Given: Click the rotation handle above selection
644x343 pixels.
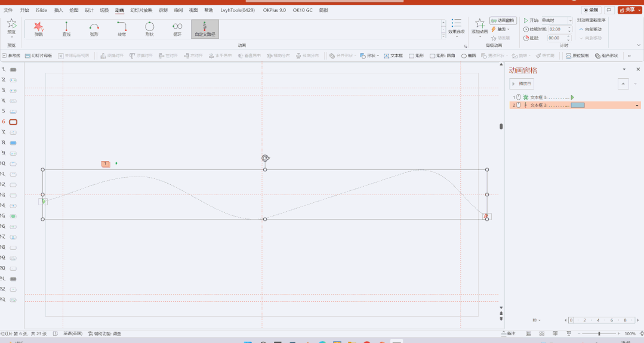Looking at the screenshot, I should coord(266,158).
